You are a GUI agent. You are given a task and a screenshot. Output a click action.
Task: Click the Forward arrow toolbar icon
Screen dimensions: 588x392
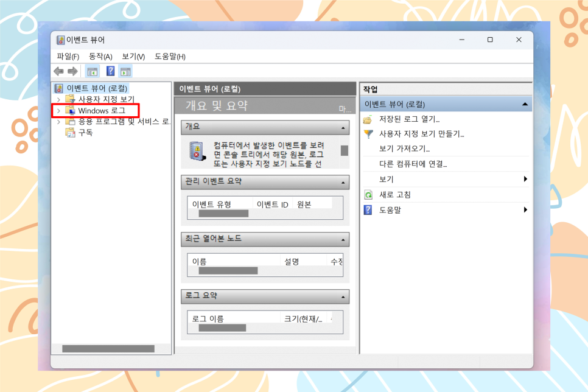point(72,71)
